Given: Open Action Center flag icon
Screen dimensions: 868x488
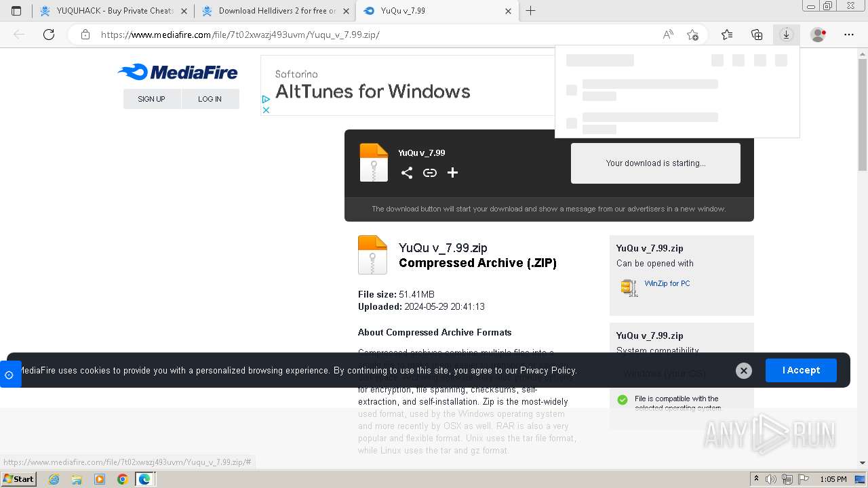Looking at the screenshot, I should [804, 479].
